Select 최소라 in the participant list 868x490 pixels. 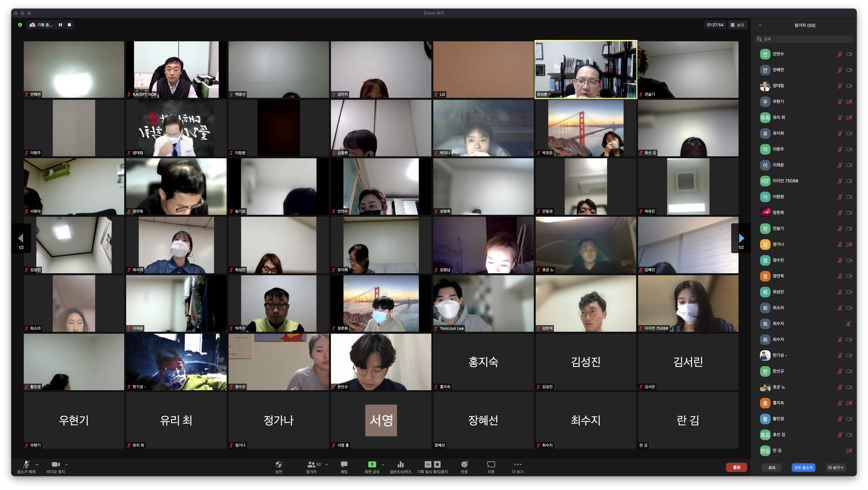click(x=804, y=308)
